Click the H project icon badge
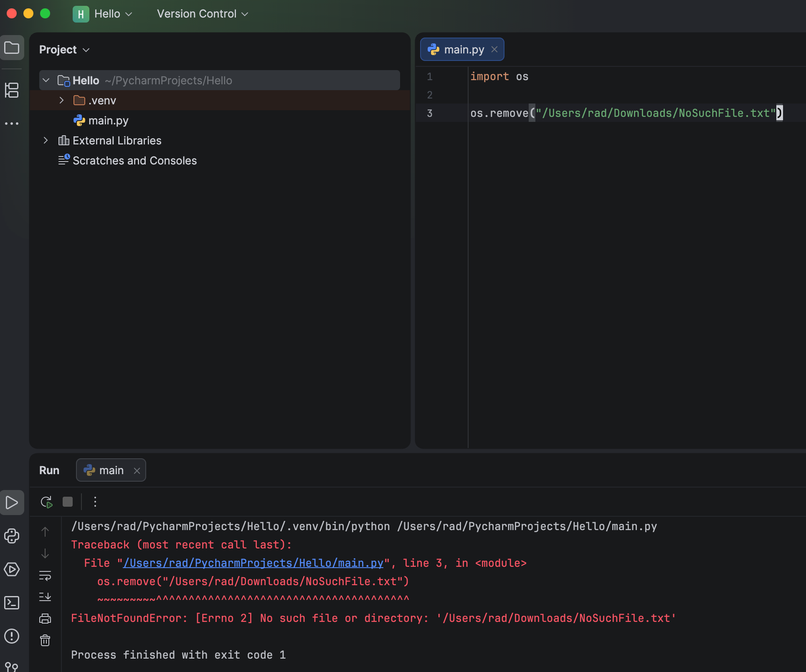This screenshot has height=672, width=806. [x=81, y=14]
